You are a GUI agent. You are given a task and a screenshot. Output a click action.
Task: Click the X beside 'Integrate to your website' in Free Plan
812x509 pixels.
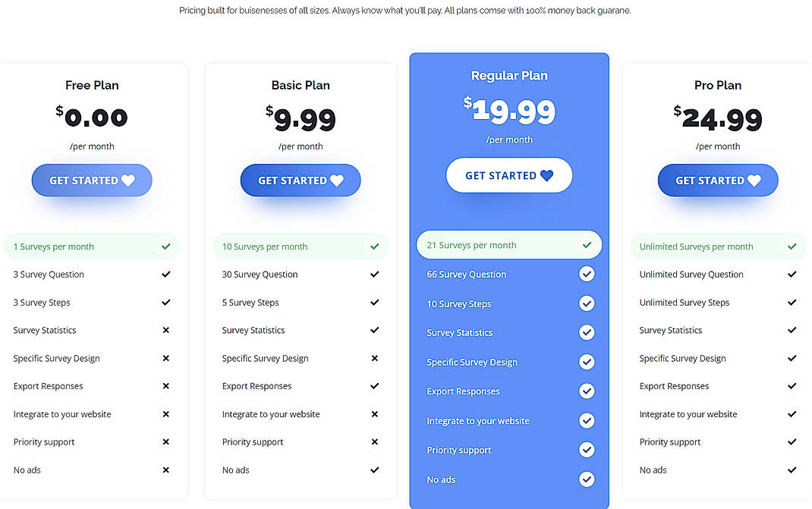point(165,414)
